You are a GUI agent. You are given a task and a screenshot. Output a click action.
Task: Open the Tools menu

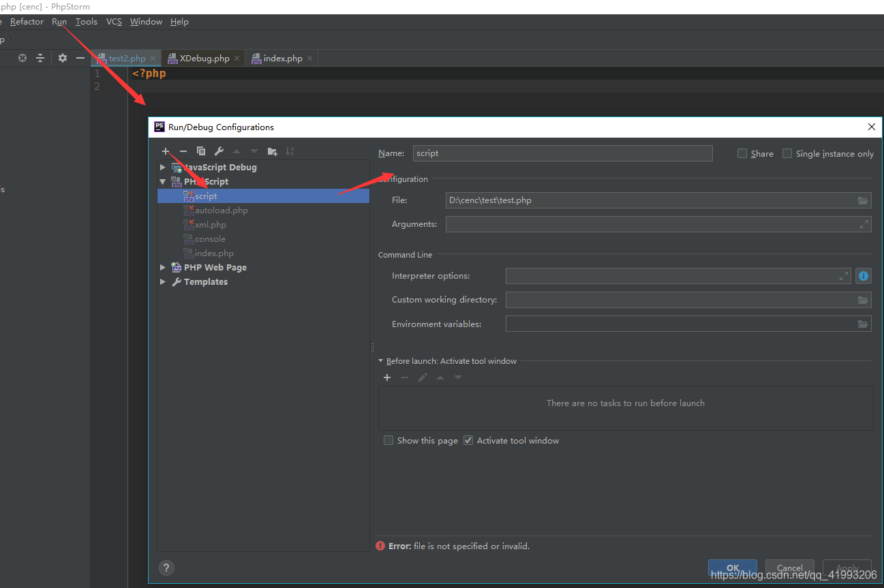(x=87, y=22)
